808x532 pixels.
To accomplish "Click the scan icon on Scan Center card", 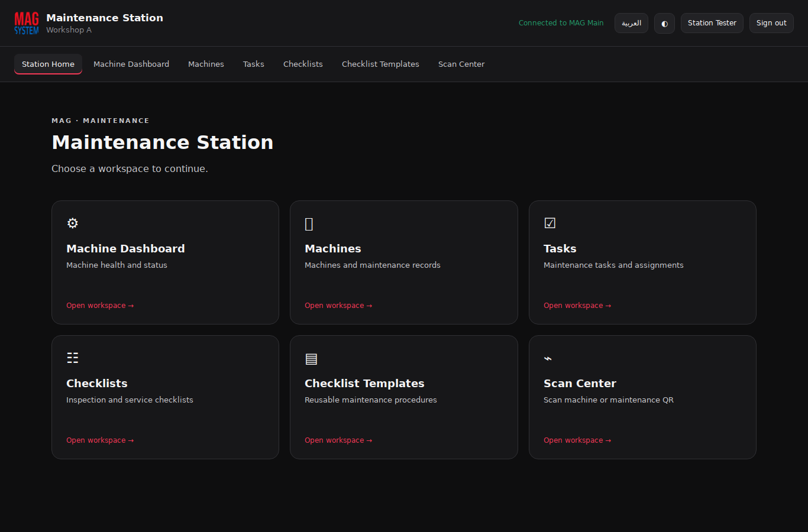I will click(548, 358).
